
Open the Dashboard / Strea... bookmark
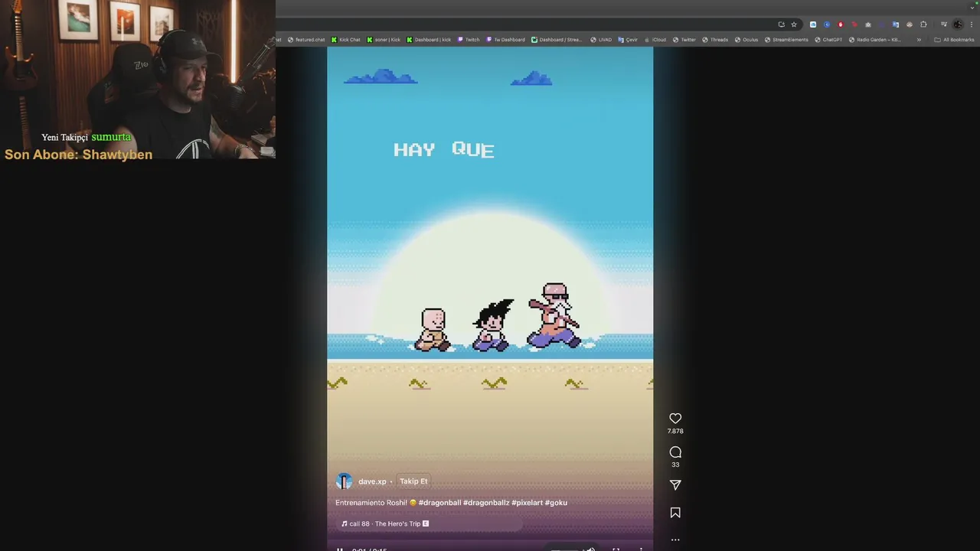point(557,40)
